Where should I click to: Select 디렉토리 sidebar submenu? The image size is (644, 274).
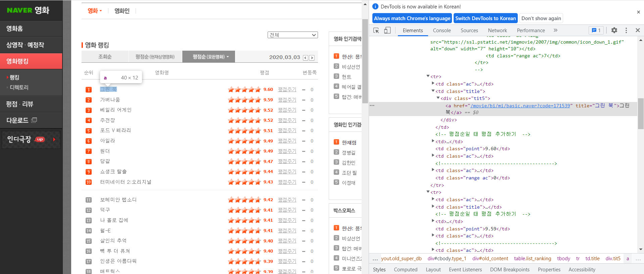click(x=19, y=88)
